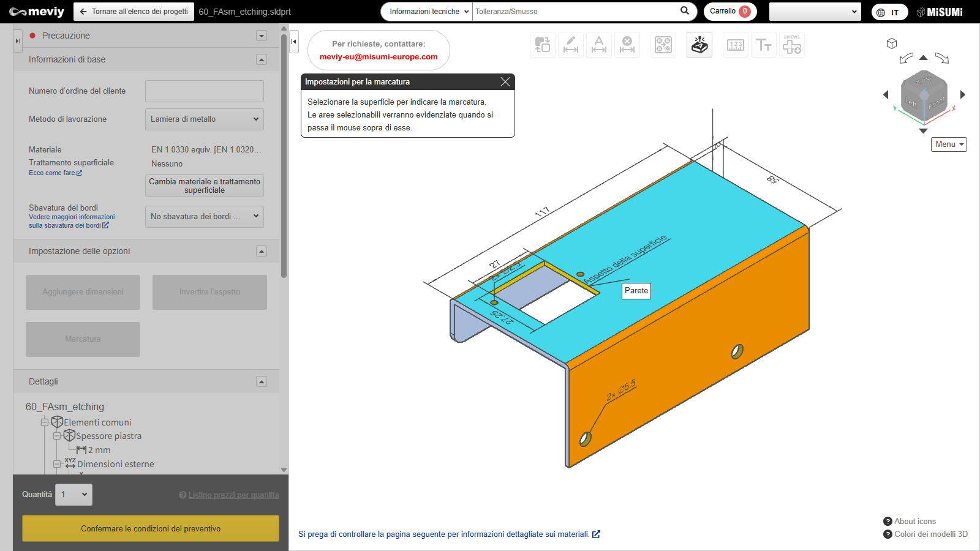Click Confermare le condizioni del preventivo button

pos(151,528)
